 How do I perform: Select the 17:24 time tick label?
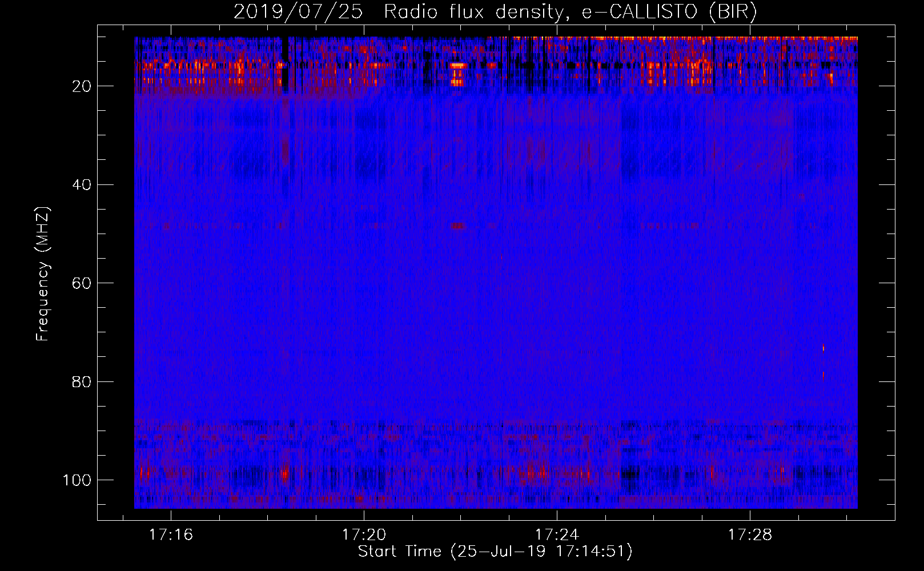click(x=557, y=535)
